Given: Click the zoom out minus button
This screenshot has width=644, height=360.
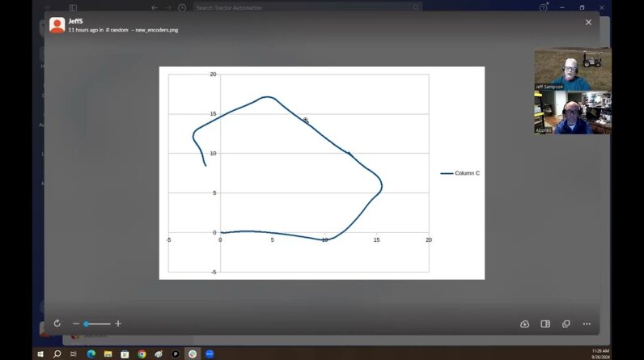Looking at the screenshot, I should click(76, 324).
